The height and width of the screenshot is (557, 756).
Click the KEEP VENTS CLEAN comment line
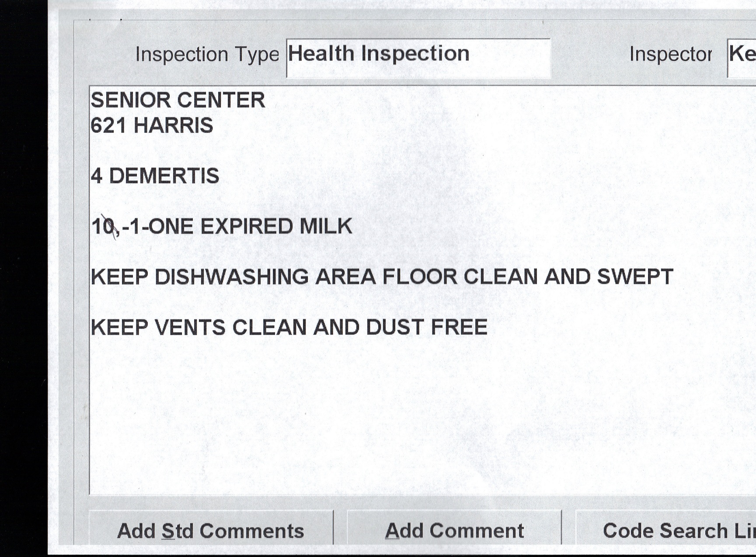(289, 328)
